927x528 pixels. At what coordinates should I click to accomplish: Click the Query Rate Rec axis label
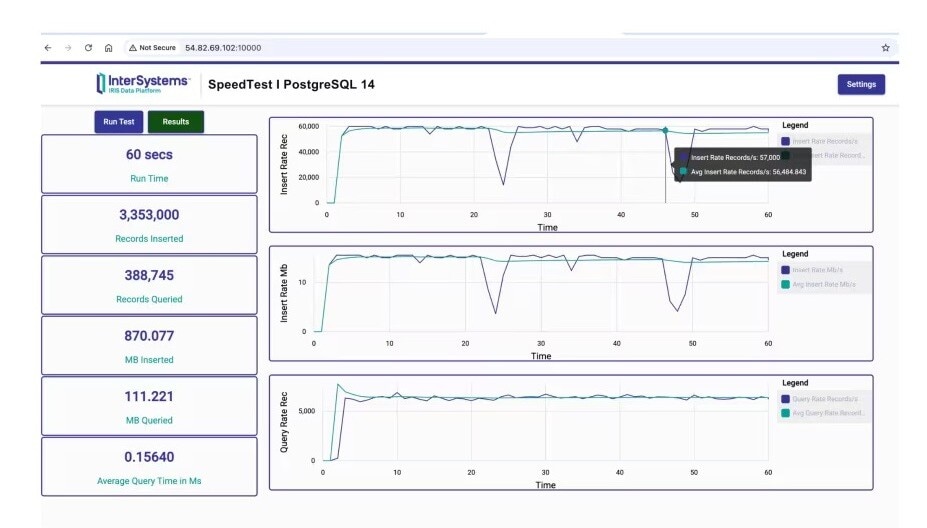pos(284,422)
